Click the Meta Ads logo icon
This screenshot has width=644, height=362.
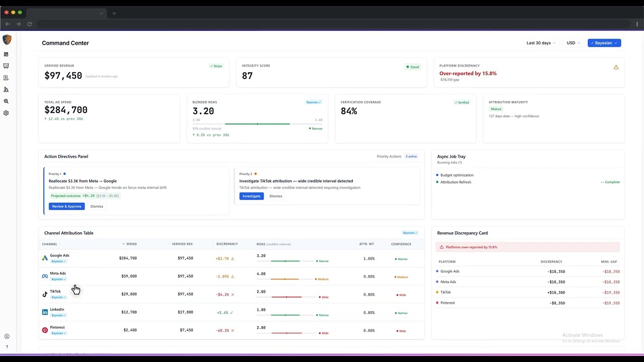45,276
